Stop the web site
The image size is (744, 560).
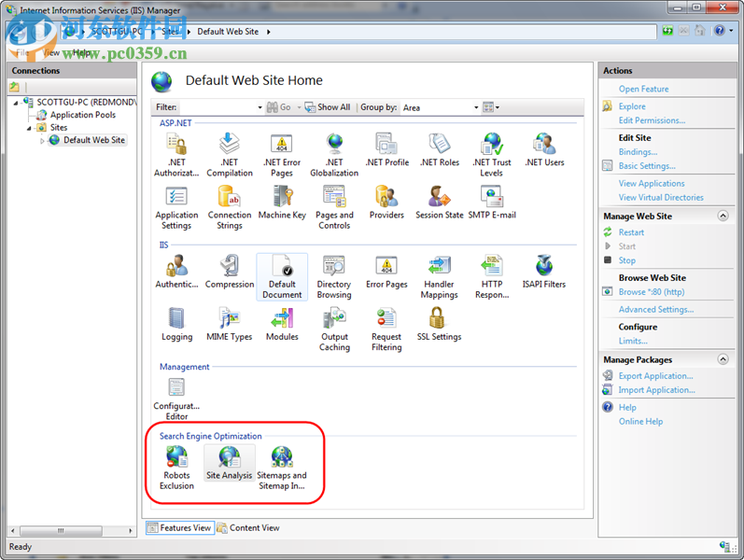tap(626, 260)
